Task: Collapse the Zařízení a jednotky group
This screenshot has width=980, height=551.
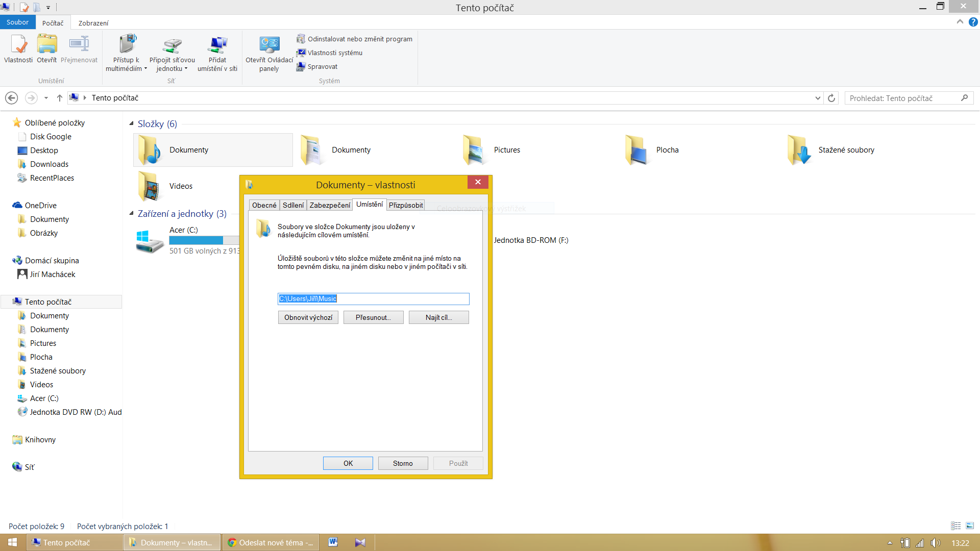Action: [132, 213]
